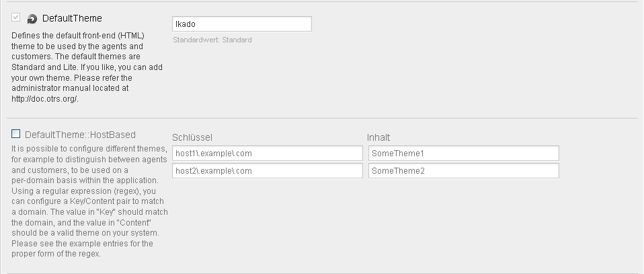Click the Inhalt column header

pyautogui.click(x=378, y=137)
